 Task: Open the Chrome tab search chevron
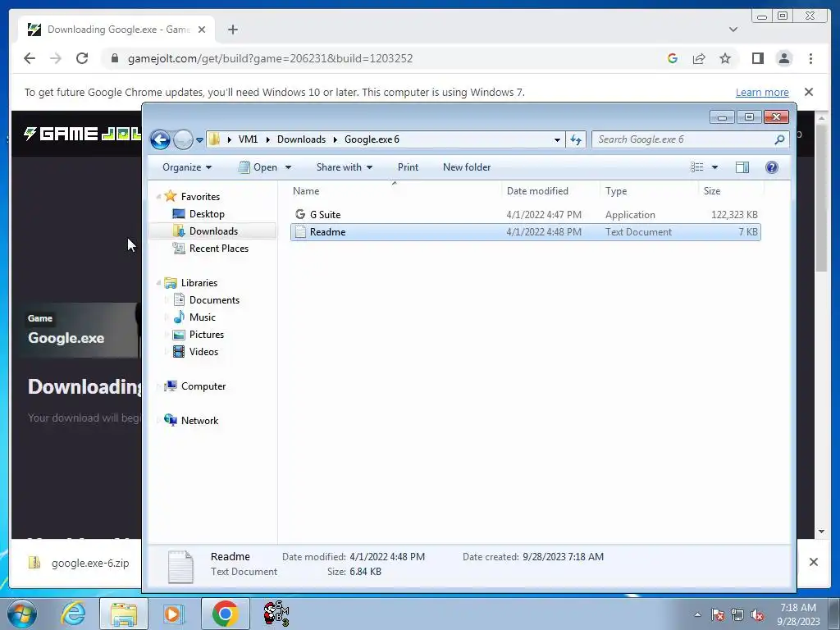(733, 30)
